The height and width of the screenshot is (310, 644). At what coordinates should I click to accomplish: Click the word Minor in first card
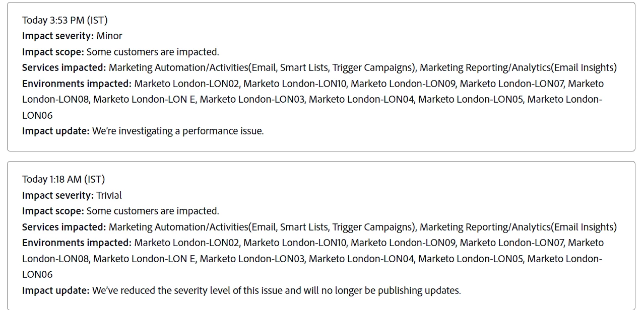point(109,36)
